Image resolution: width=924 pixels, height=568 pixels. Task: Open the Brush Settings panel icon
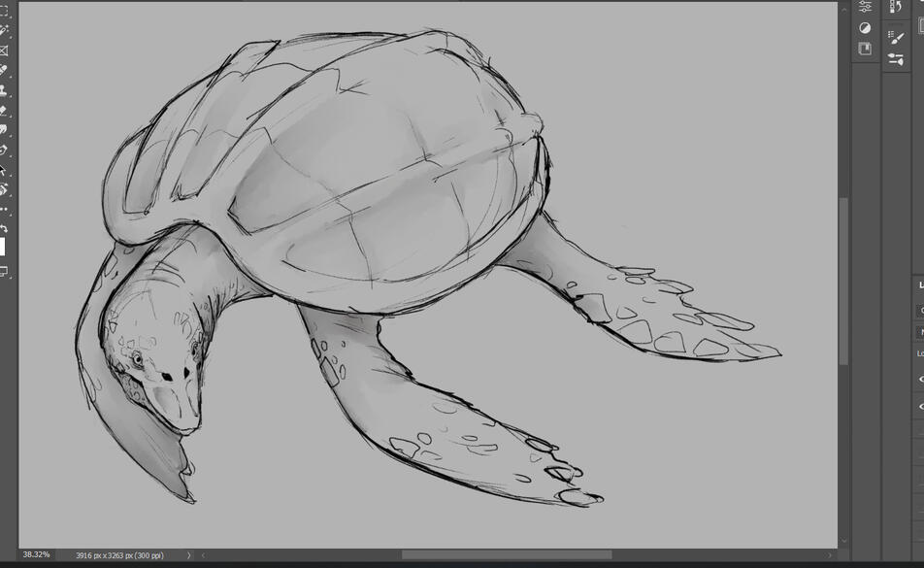[x=896, y=59]
